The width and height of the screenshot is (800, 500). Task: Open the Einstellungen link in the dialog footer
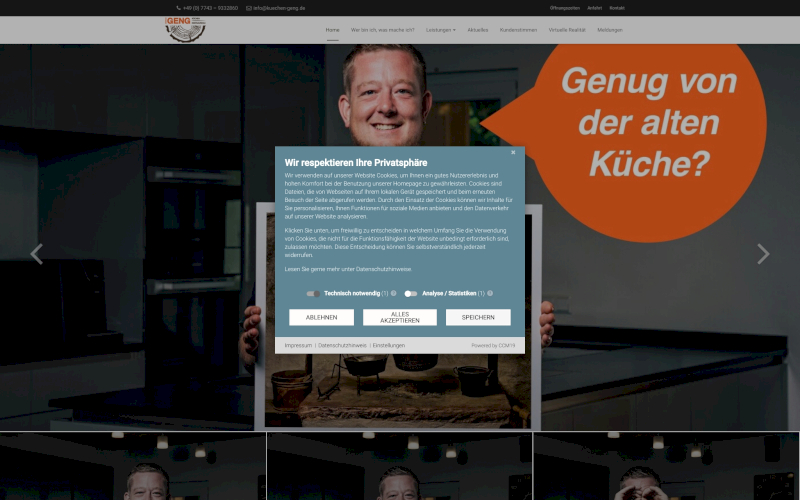(389, 345)
